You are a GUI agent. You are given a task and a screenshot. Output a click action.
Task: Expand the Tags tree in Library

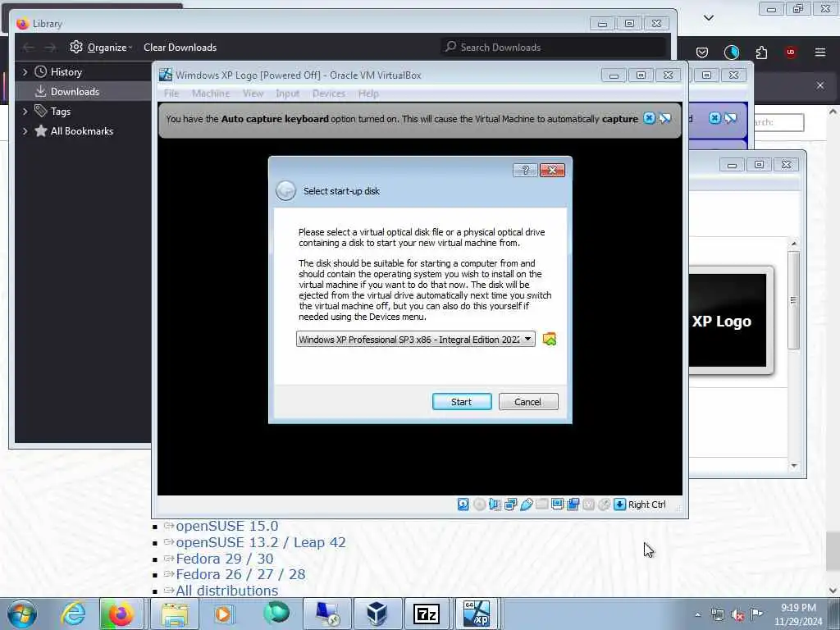click(x=25, y=112)
